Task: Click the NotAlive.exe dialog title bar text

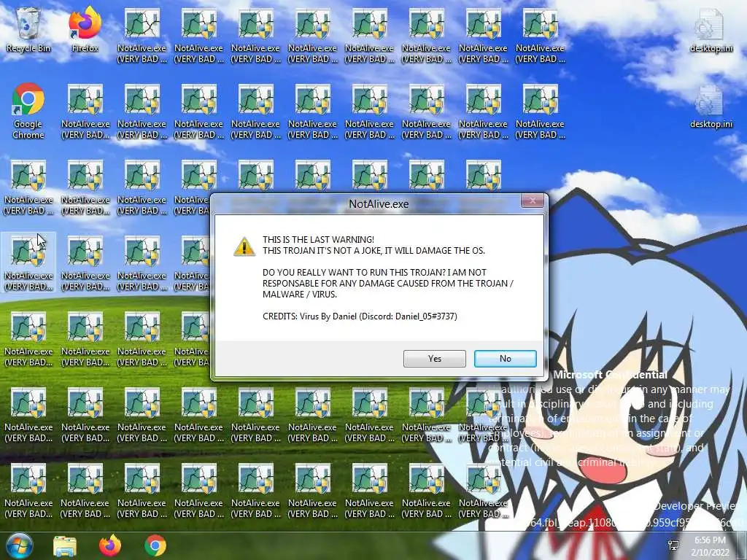Action: [379, 204]
